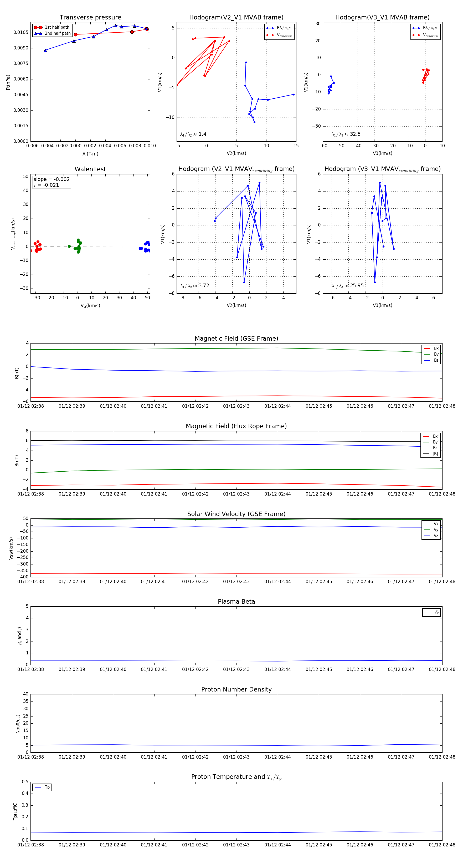Select the '2nd half path' legend entry
Viewport: 473px width, 868px height.
coord(52,33)
